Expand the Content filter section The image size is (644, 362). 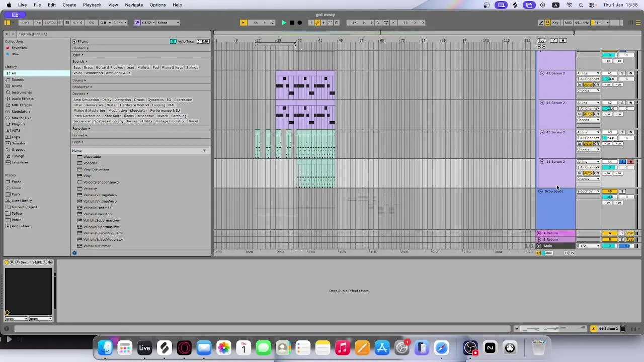80,48
